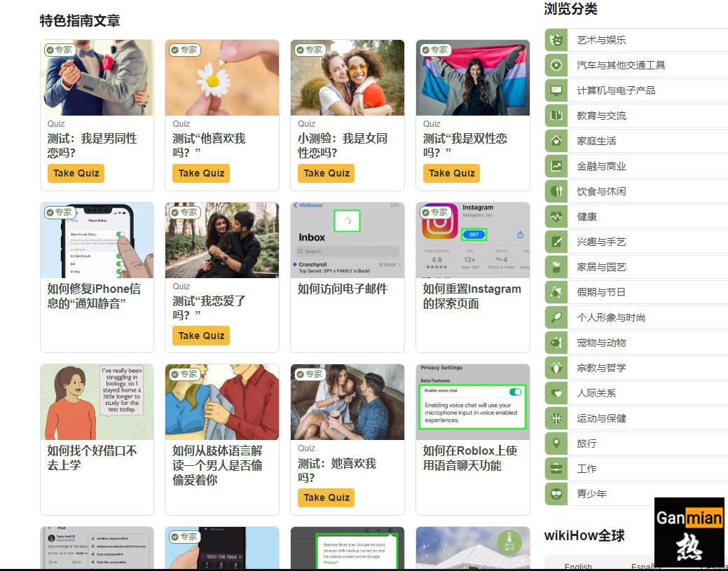Open thumbnail of two men dancing quiz
This screenshot has width=728, height=571.
click(97, 78)
